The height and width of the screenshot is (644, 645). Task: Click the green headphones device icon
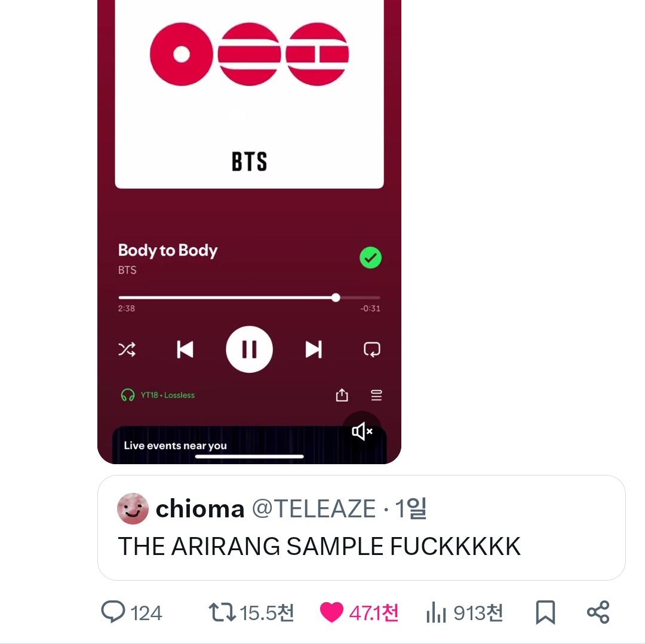point(127,395)
